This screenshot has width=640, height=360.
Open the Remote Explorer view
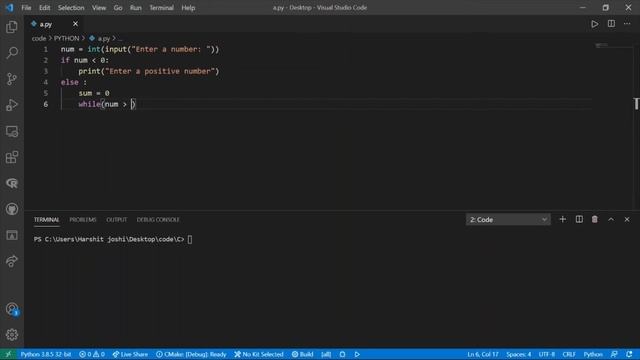[x=12, y=131]
